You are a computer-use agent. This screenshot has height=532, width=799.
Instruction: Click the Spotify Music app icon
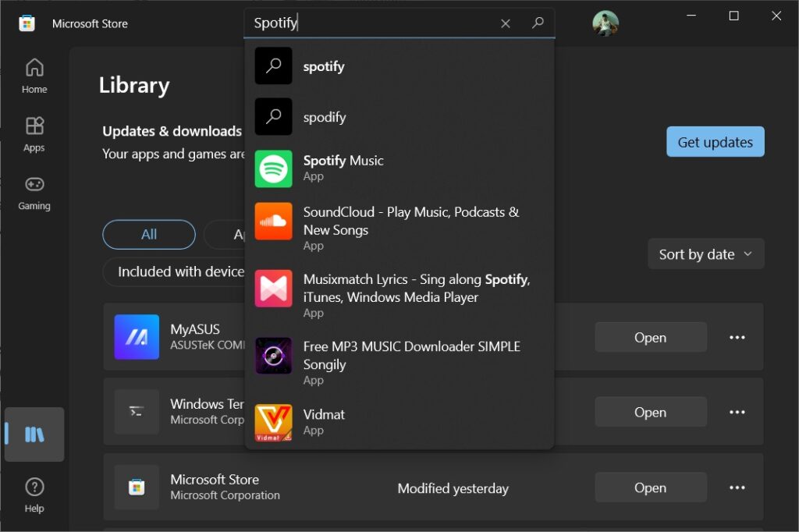273,167
